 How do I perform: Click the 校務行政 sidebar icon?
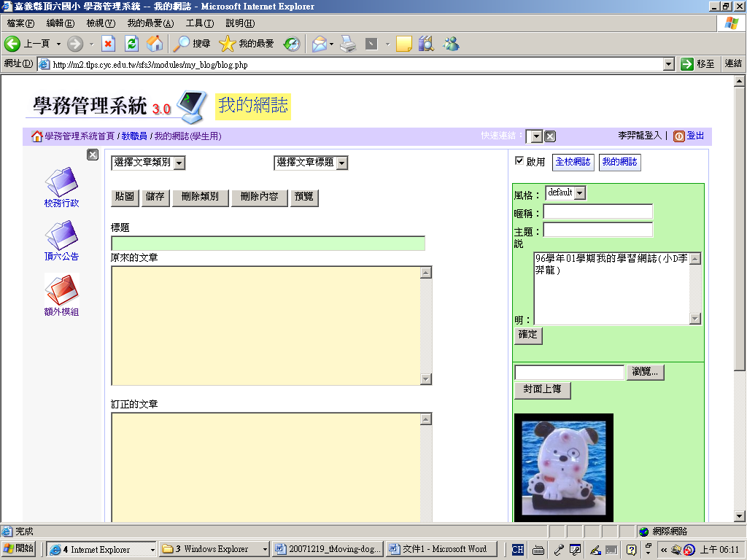click(61, 182)
